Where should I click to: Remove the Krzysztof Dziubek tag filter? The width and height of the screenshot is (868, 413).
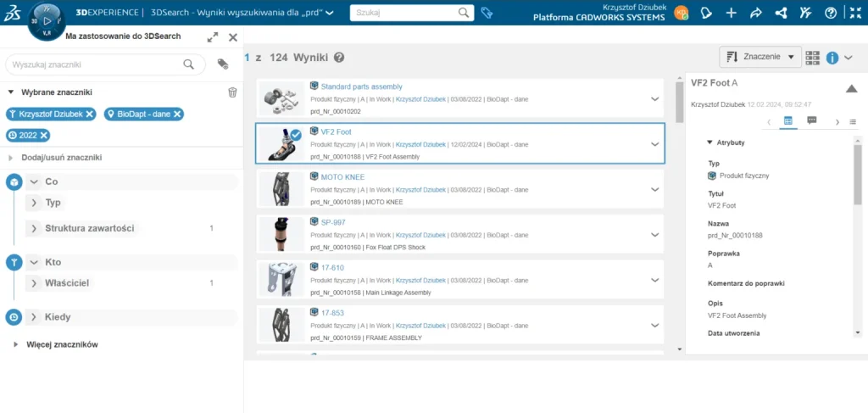point(89,114)
